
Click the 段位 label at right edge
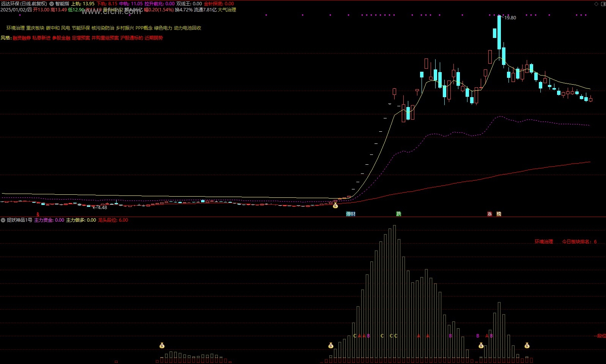pos(601,336)
